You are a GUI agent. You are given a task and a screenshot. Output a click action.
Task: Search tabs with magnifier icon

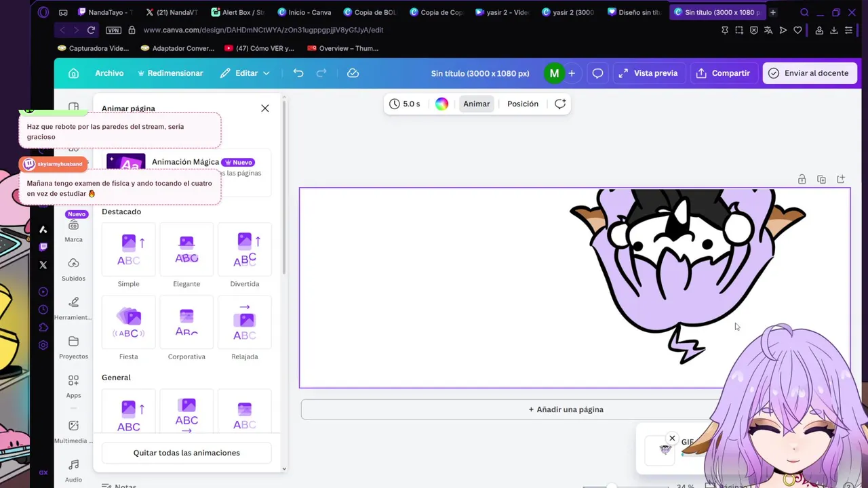pyautogui.click(x=804, y=12)
